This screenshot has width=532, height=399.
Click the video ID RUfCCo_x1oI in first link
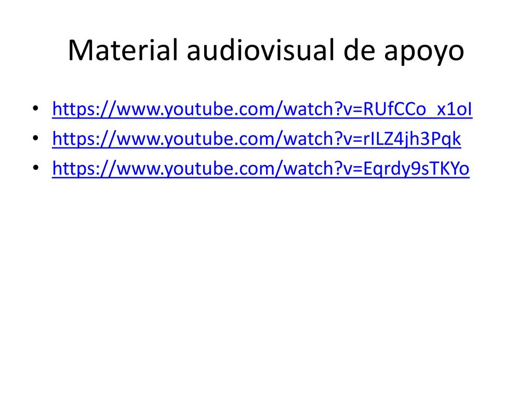click(x=418, y=109)
